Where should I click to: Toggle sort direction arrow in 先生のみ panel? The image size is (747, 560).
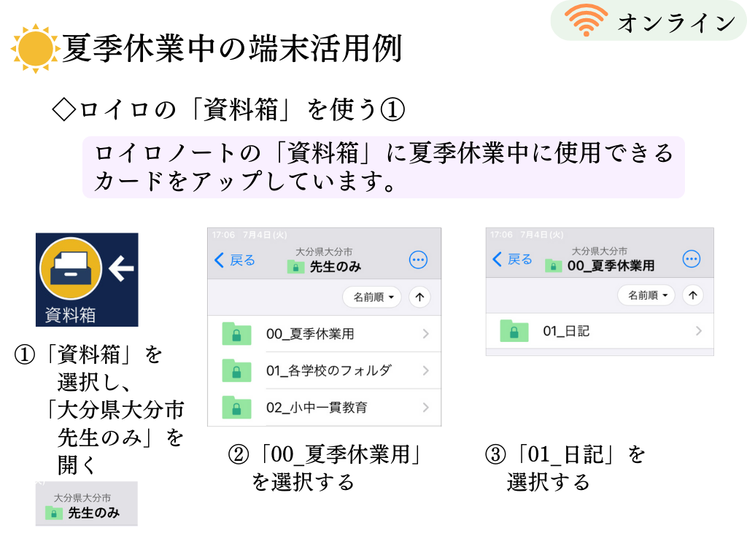click(x=419, y=297)
